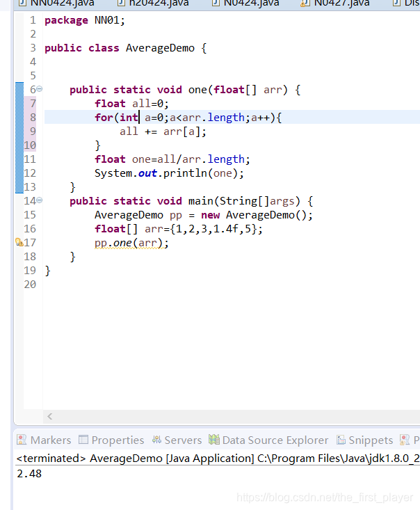Viewport: 420px width, 510px height.
Task: Open the Properties view tab
Action: pyautogui.click(x=111, y=440)
